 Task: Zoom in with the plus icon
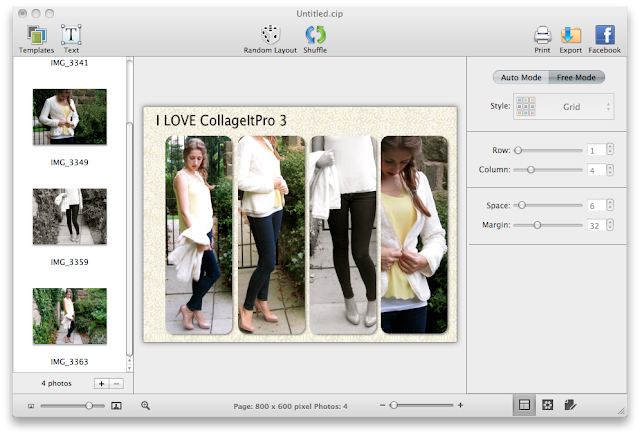pyautogui.click(x=460, y=405)
